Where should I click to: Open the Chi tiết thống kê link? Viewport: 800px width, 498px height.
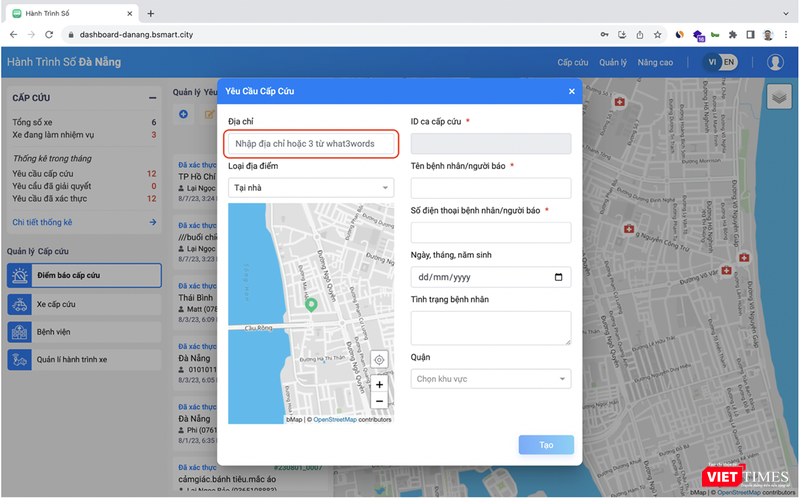(x=41, y=222)
